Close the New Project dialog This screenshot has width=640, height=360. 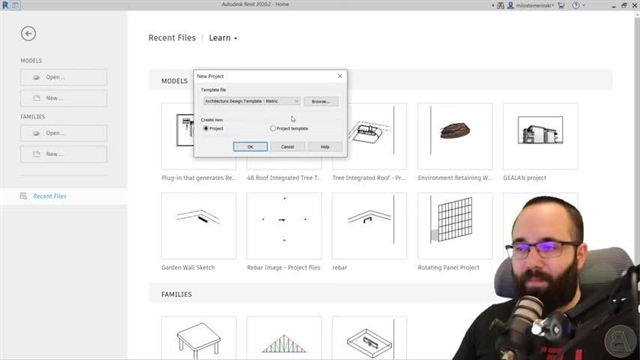(x=340, y=76)
